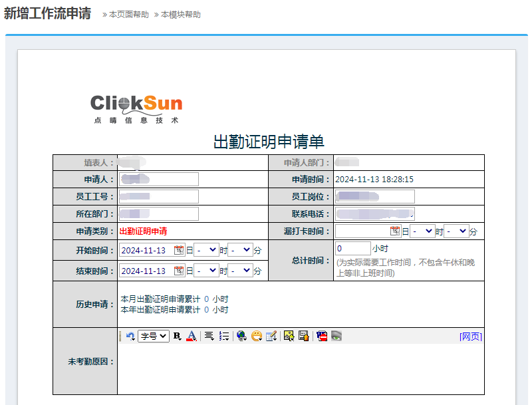The height and width of the screenshot is (405, 532).
Task: Click the 员工工号 input field
Action: (159, 196)
